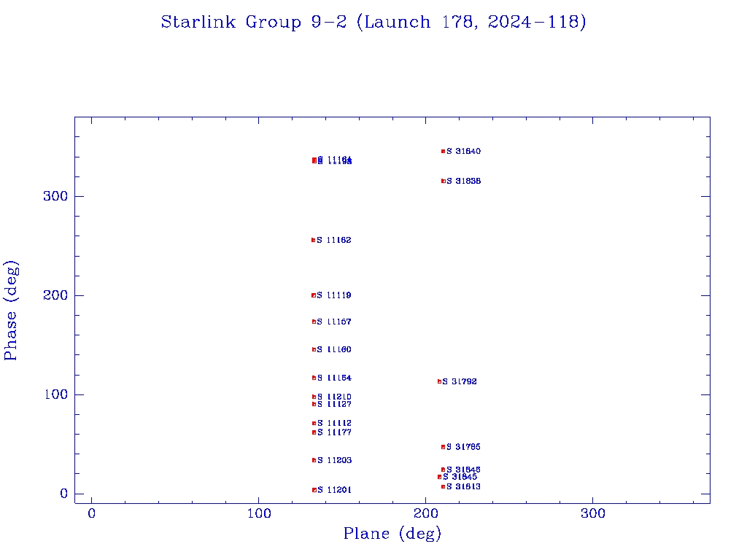The height and width of the screenshot is (560, 747).
Task: Click the 100 tick label on Plane axis
Action: click(x=259, y=513)
